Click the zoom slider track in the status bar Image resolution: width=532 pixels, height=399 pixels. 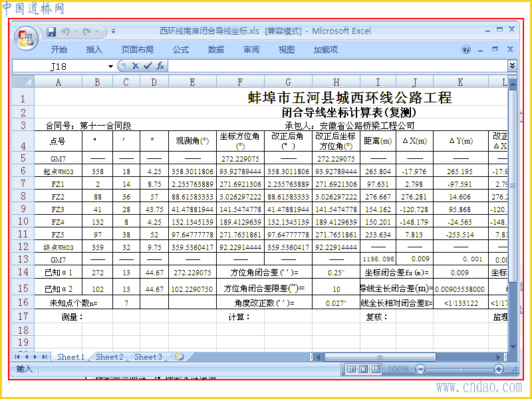pos(460,369)
